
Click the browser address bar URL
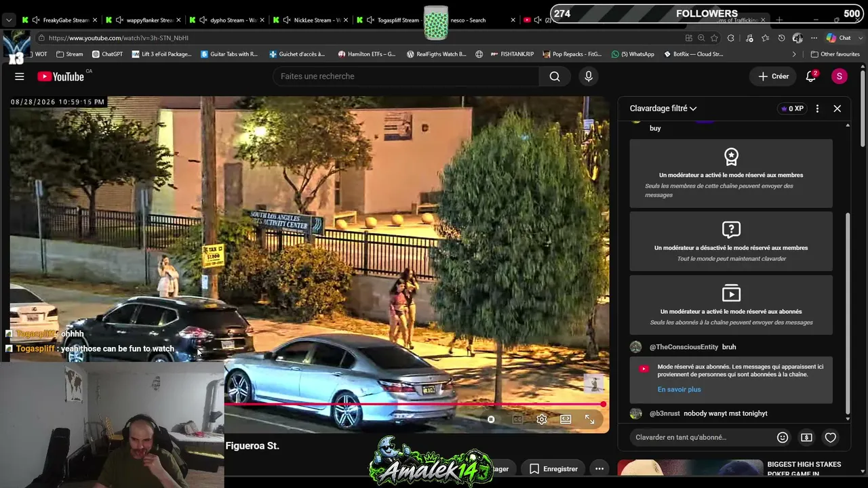click(119, 38)
